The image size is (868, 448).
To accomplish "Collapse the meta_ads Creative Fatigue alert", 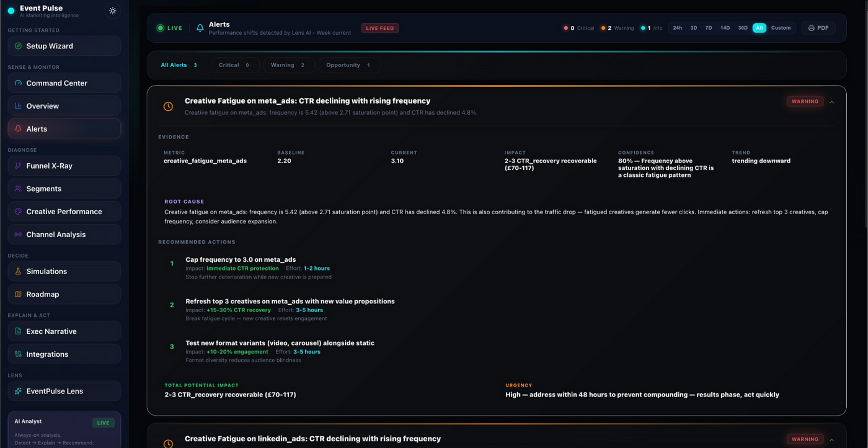I will coord(832,102).
